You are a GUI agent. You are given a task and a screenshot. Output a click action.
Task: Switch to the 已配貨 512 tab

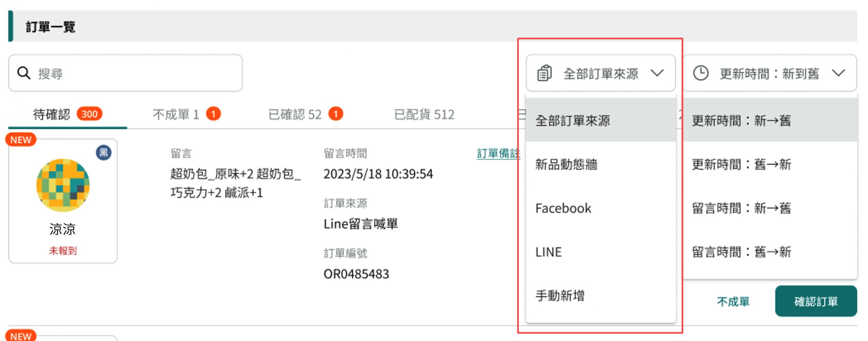(424, 115)
